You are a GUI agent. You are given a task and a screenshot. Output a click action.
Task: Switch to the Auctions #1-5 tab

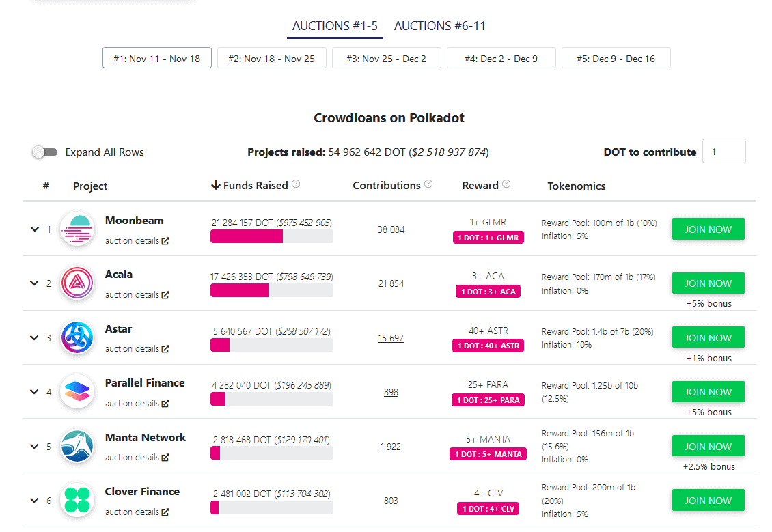[x=335, y=26]
